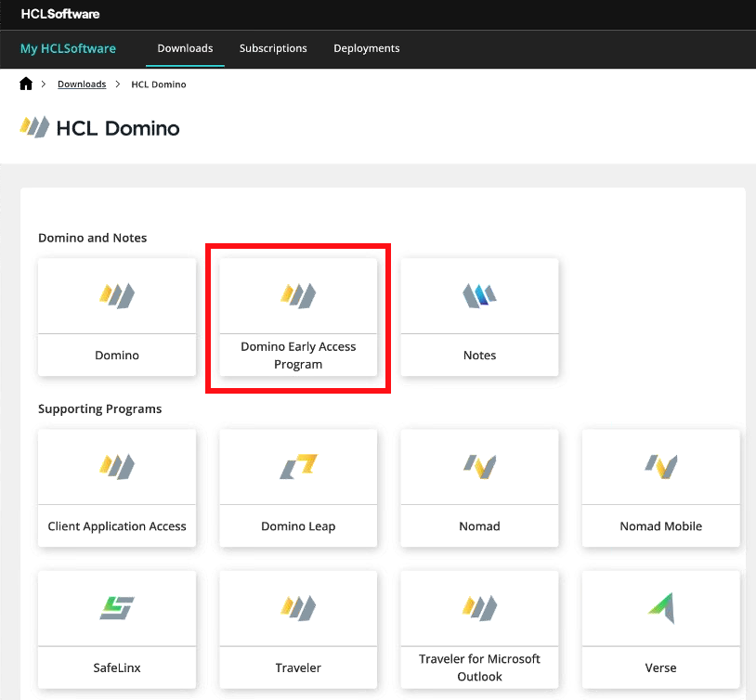Go to the Deployments tab
The image size is (756, 700).
point(367,48)
